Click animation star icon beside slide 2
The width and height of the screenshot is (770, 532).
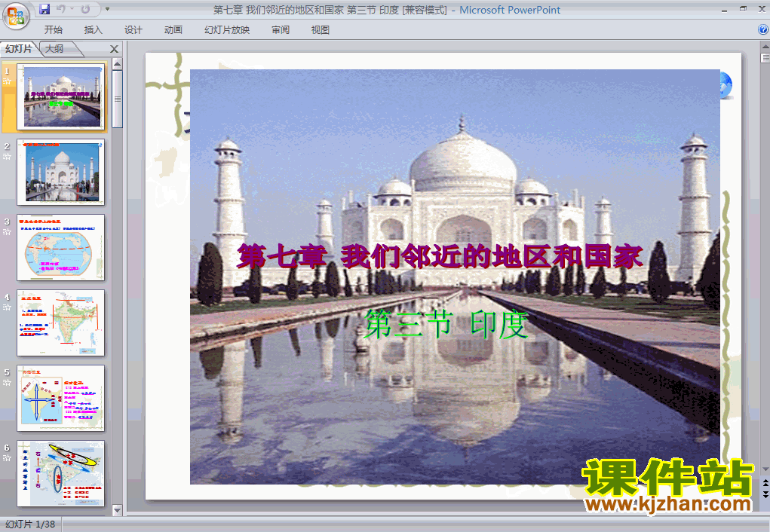7,157
